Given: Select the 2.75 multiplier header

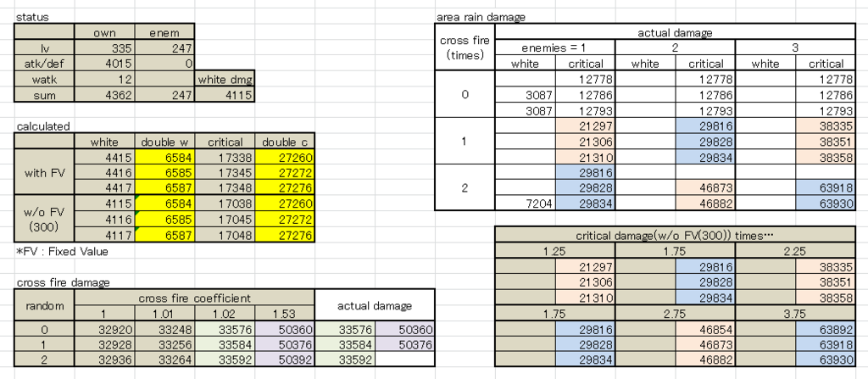Looking at the screenshot, I should pyautogui.click(x=674, y=313).
